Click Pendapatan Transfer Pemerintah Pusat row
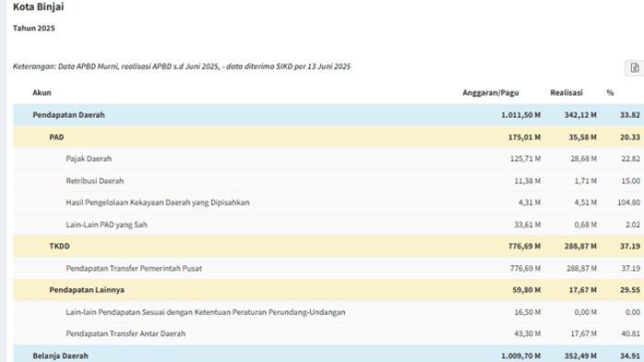 point(328,268)
